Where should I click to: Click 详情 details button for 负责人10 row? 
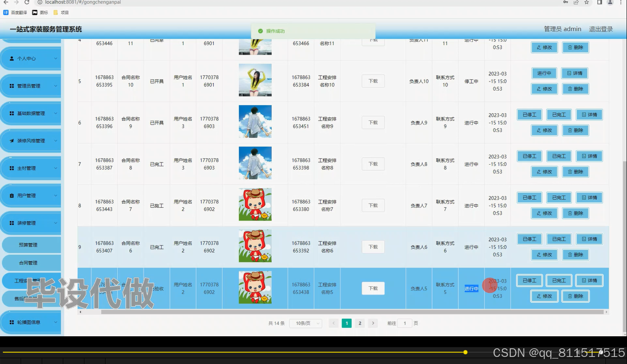[575, 73]
